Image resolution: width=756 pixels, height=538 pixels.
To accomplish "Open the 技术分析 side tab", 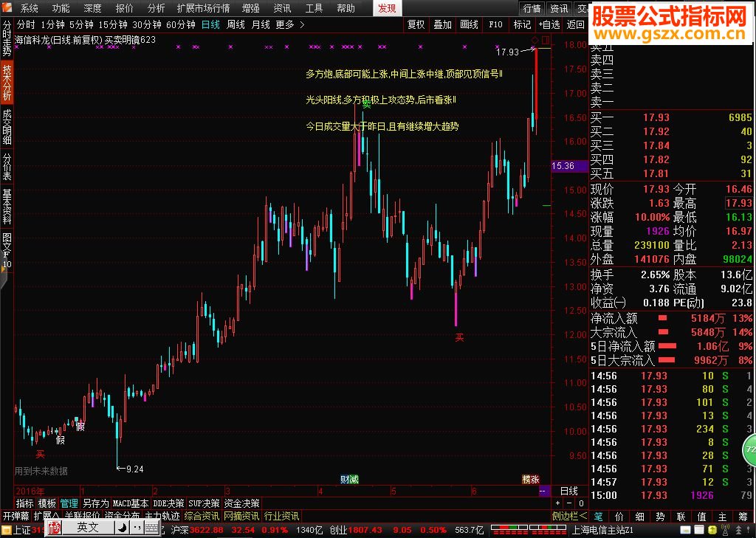I will pyautogui.click(x=7, y=82).
